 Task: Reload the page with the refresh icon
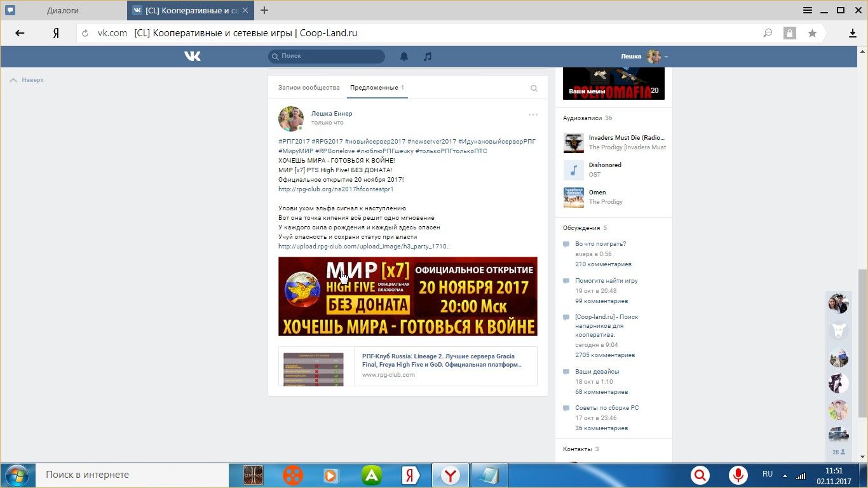[85, 34]
